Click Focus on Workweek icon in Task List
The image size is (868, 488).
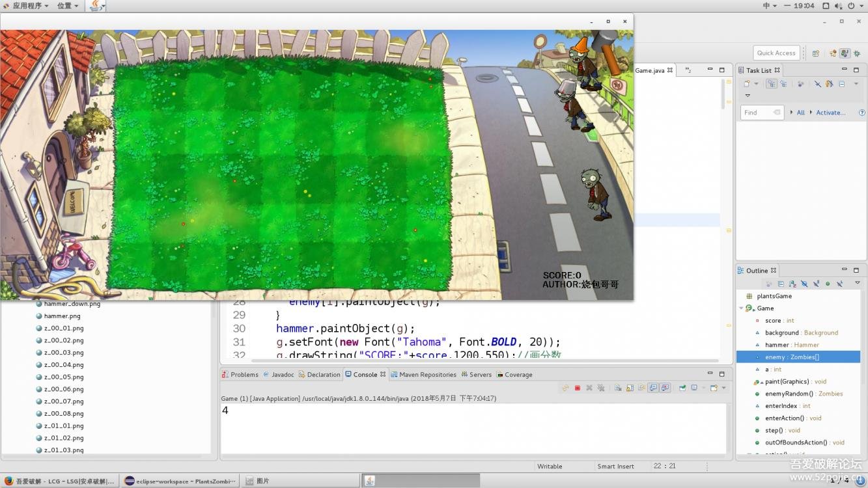click(800, 83)
